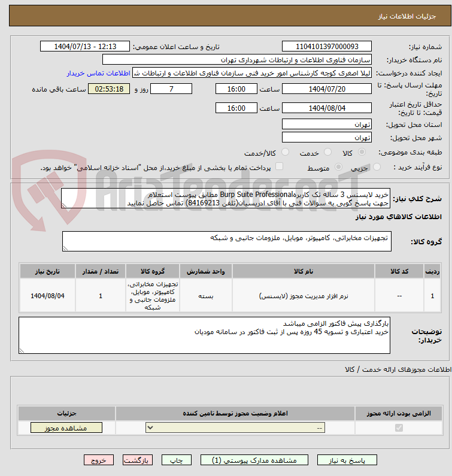Click the پاسخ به نیاز button
Viewport: 452px width, 476px height.
(x=347, y=460)
